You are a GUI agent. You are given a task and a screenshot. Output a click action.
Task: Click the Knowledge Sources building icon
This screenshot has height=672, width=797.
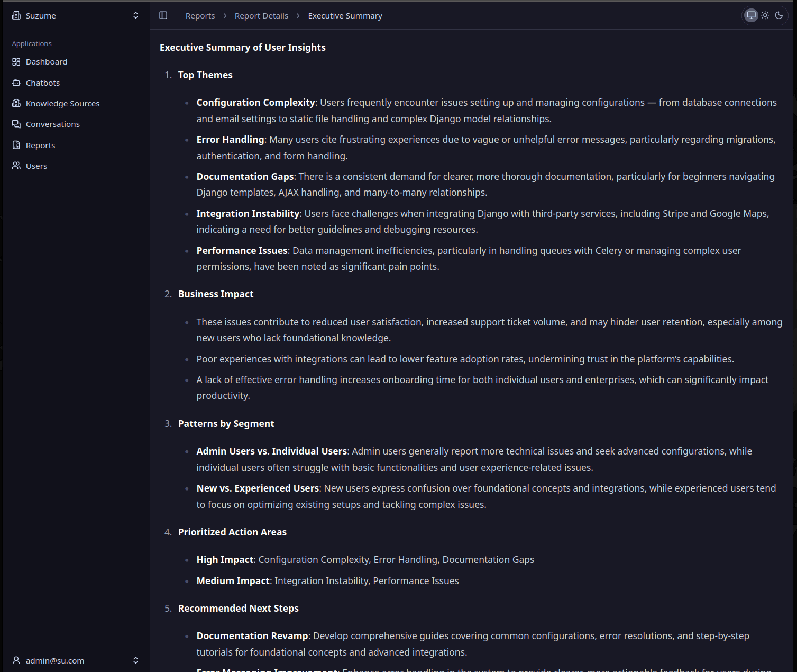tap(16, 103)
